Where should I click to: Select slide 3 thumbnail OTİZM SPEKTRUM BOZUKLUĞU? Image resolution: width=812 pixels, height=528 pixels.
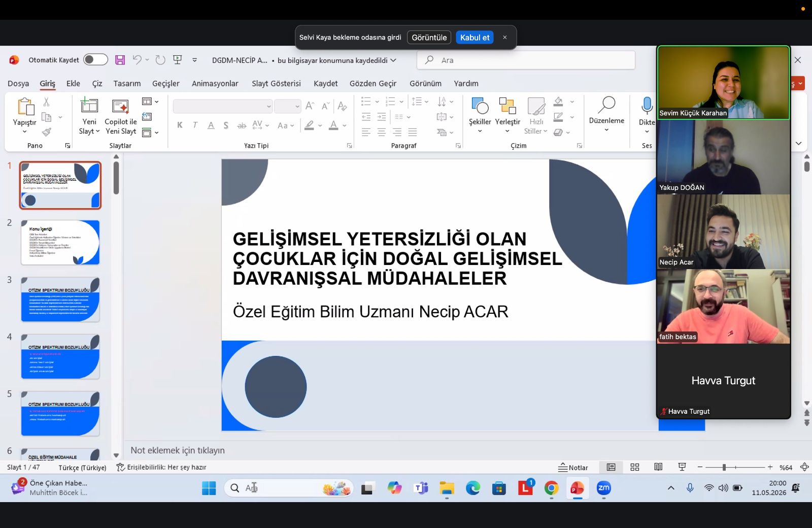[x=60, y=299]
